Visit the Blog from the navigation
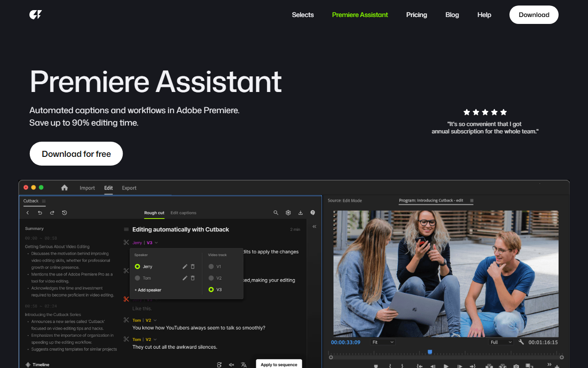This screenshot has height=368, width=588. pyautogui.click(x=452, y=15)
